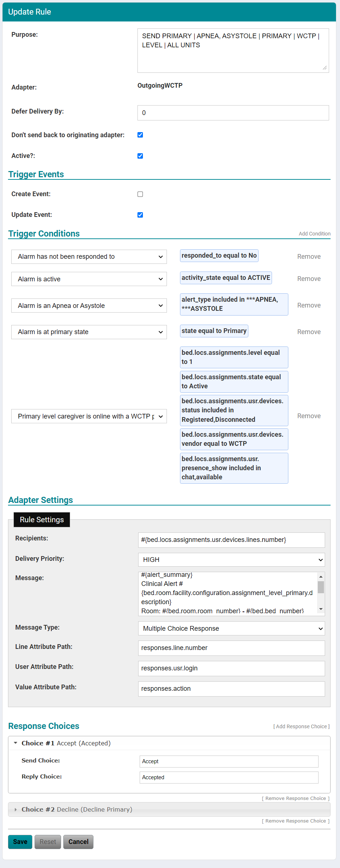Uncheck Don't send back to originating adapter
The height and width of the screenshot is (868, 340).
point(140,135)
